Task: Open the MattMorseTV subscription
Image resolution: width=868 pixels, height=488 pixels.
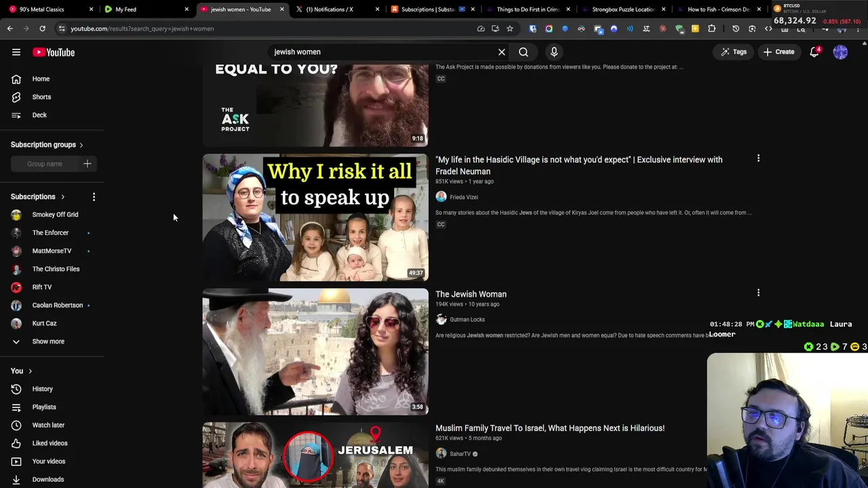Action: click(x=52, y=251)
